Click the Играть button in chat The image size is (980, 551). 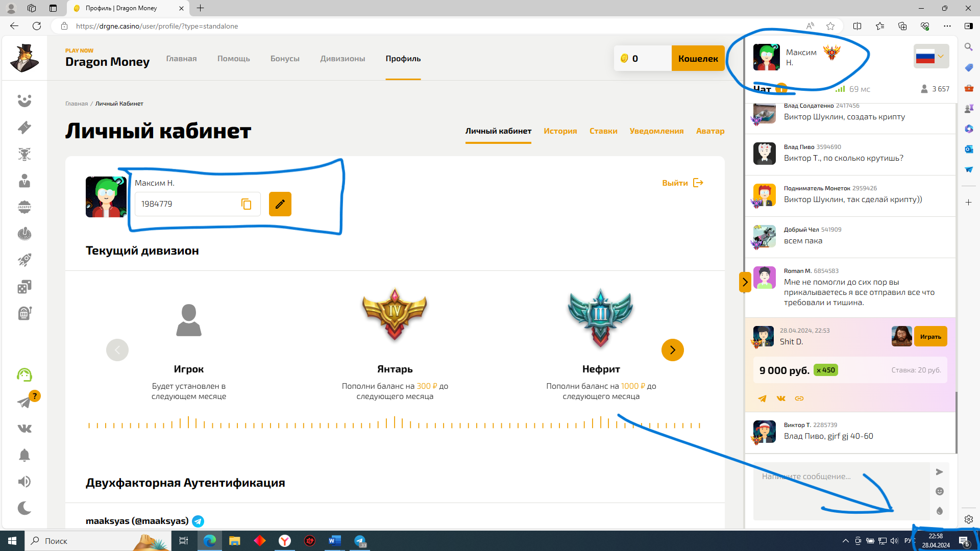(x=930, y=336)
